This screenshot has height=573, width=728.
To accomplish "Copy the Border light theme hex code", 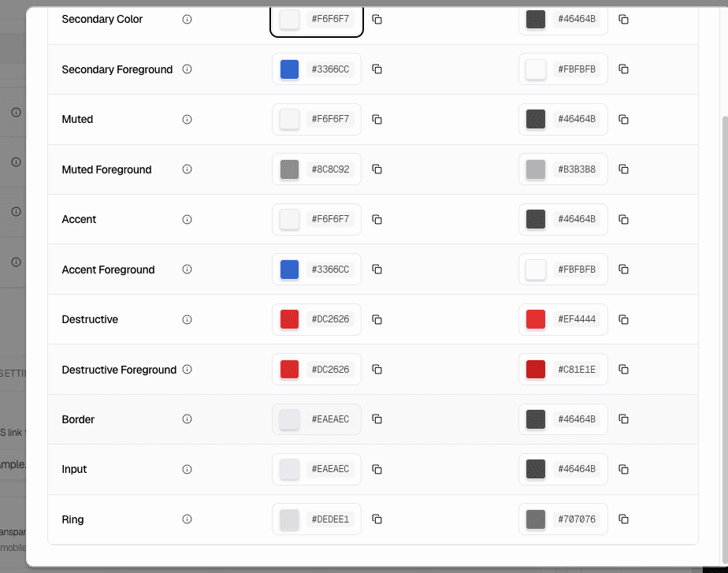I will tap(377, 419).
